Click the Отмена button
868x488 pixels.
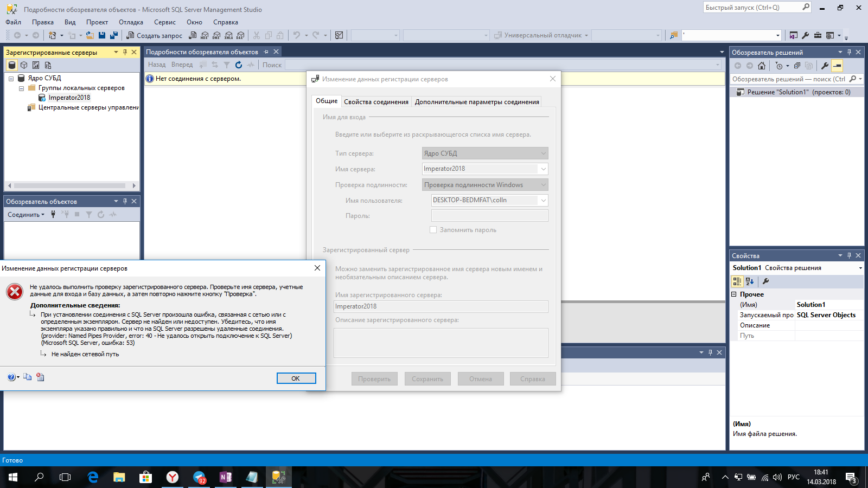pyautogui.click(x=481, y=379)
